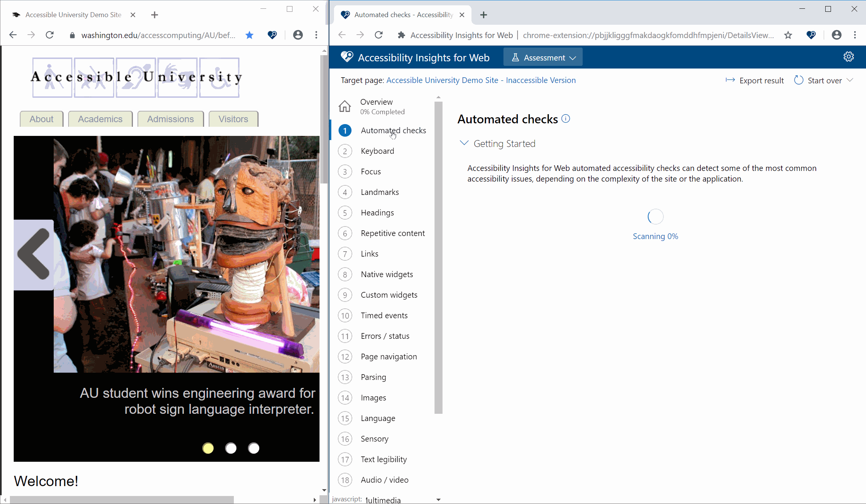Screen dimensions: 866x504
Task: Collapse the Getting Started section
Action: click(x=464, y=143)
